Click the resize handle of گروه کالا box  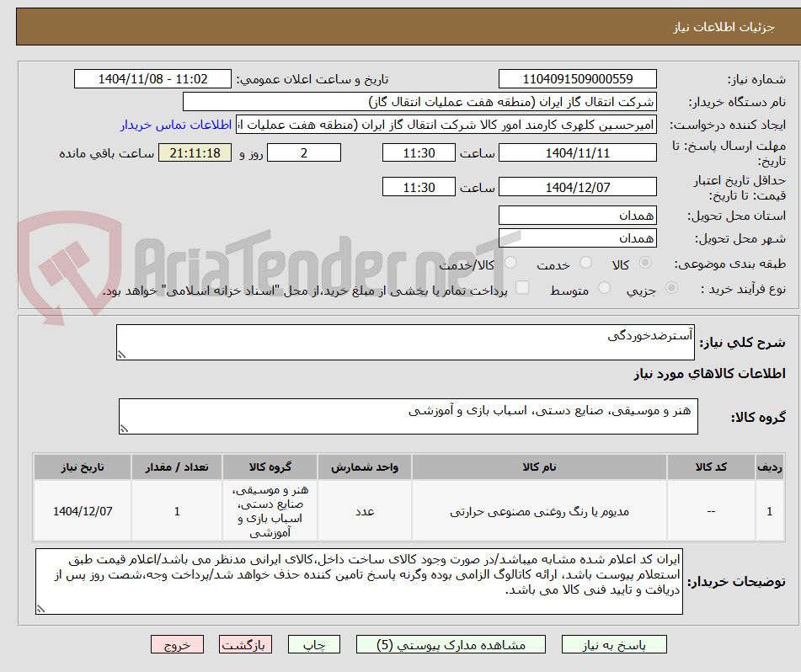tap(124, 429)
